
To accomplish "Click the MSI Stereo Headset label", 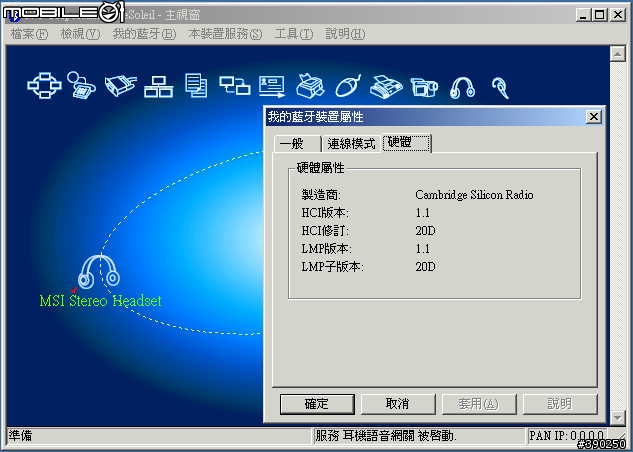I will 101,301.
